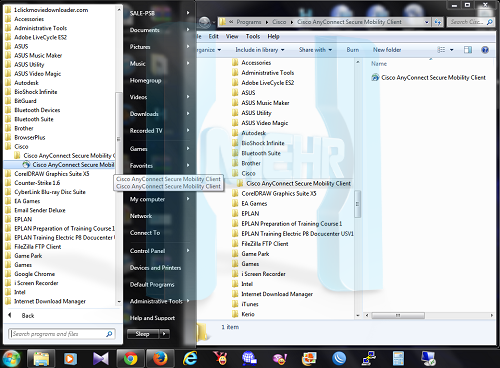Open Windows Media Player taskbar icon
The height and width of the screenshot is (368, 500).
(70, 359)
